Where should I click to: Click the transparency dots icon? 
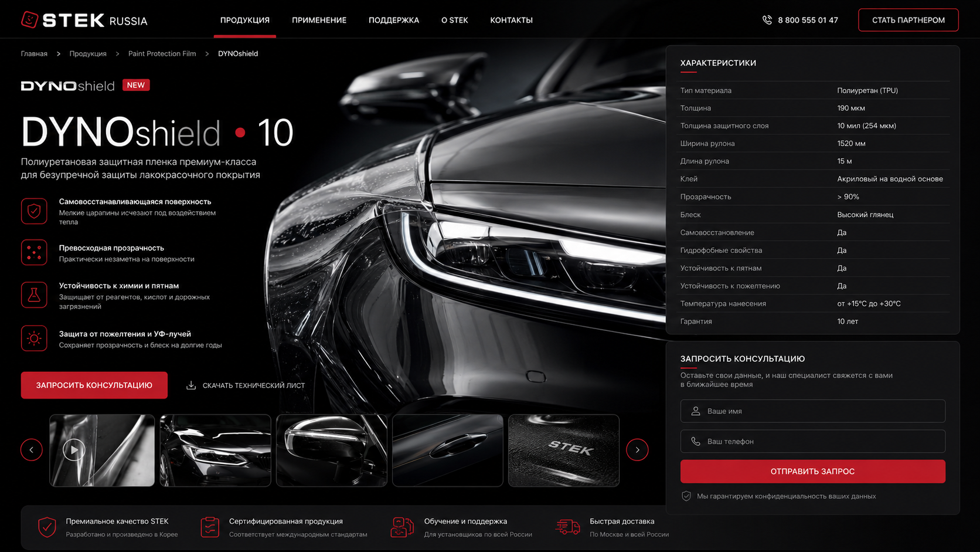click(34, 252)
